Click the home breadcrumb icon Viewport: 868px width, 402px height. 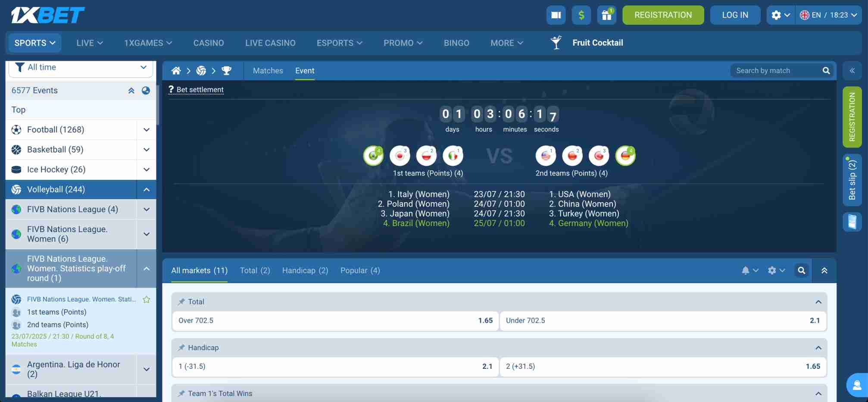(x=176, y=71)
